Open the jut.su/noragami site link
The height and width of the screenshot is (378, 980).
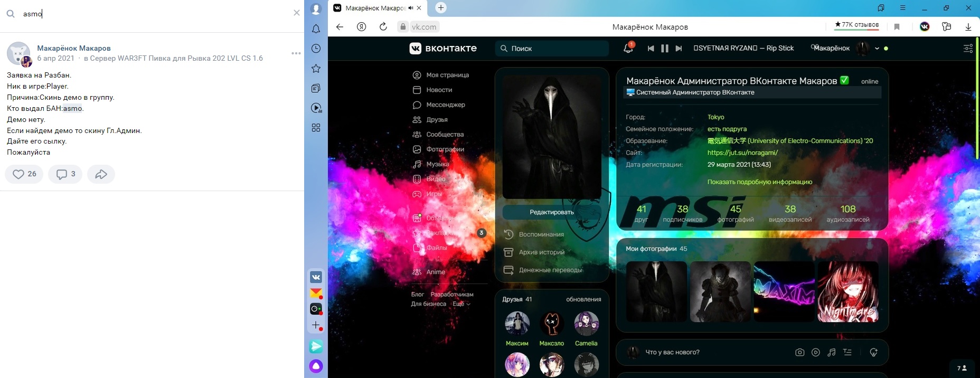click(742, 153)
